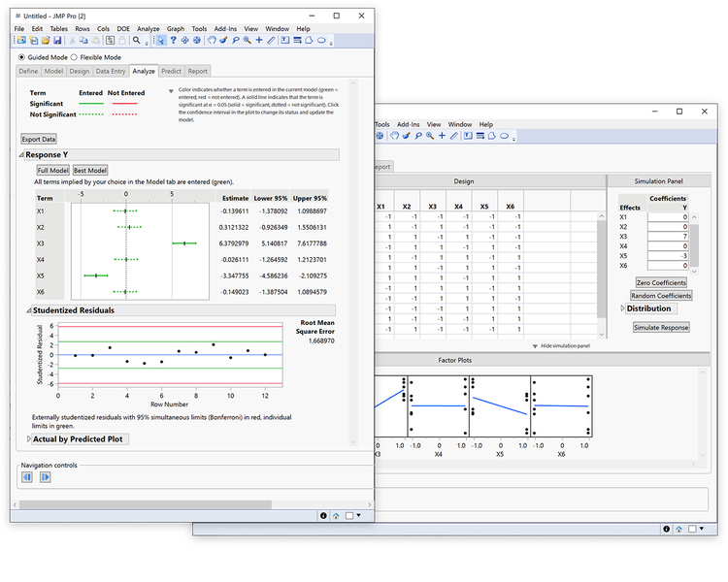Click the X3 coefficient input field
728x582 pixels.
667,236
